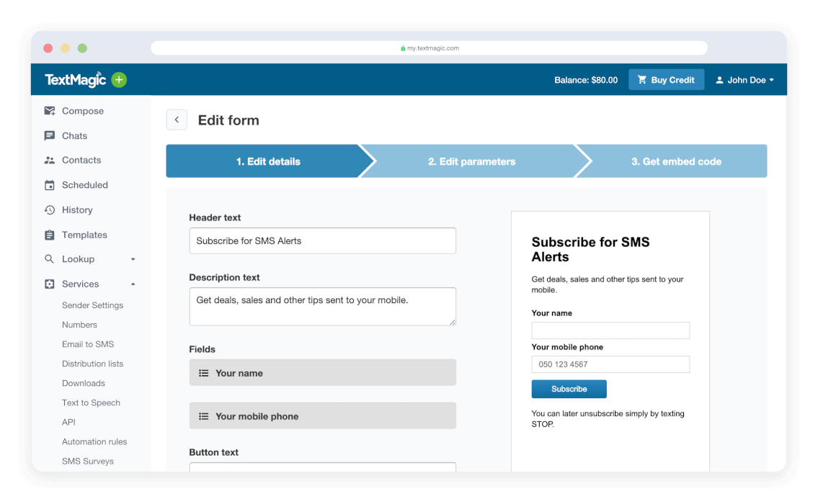Click the Services icon in sidebar
Screen dimensions: 818x504
tap(50, 284)
